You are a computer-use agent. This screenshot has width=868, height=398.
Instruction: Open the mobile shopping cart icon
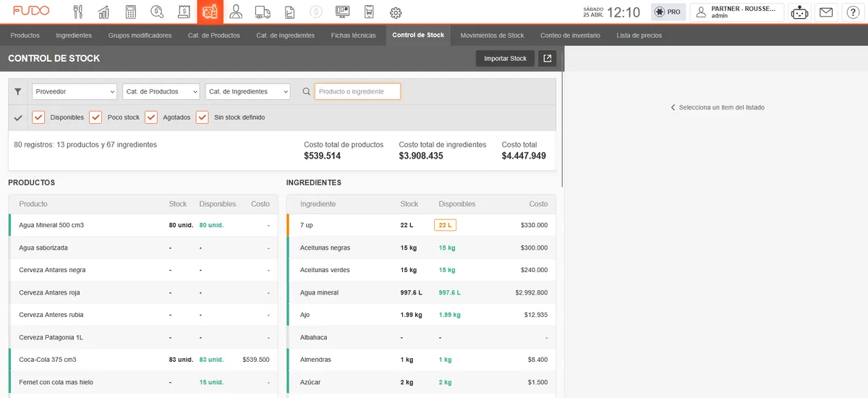[x=369, y=12]
